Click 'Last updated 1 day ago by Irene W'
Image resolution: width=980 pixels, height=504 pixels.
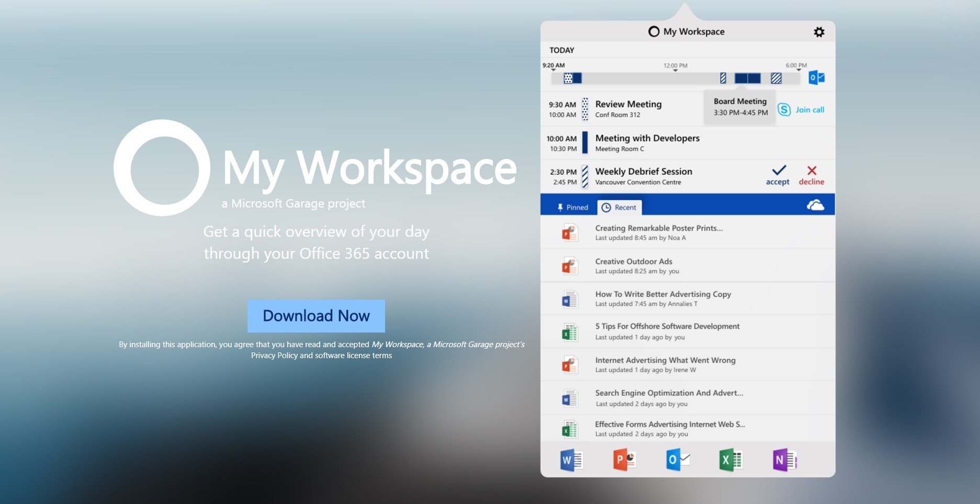(x=646, y=370)
